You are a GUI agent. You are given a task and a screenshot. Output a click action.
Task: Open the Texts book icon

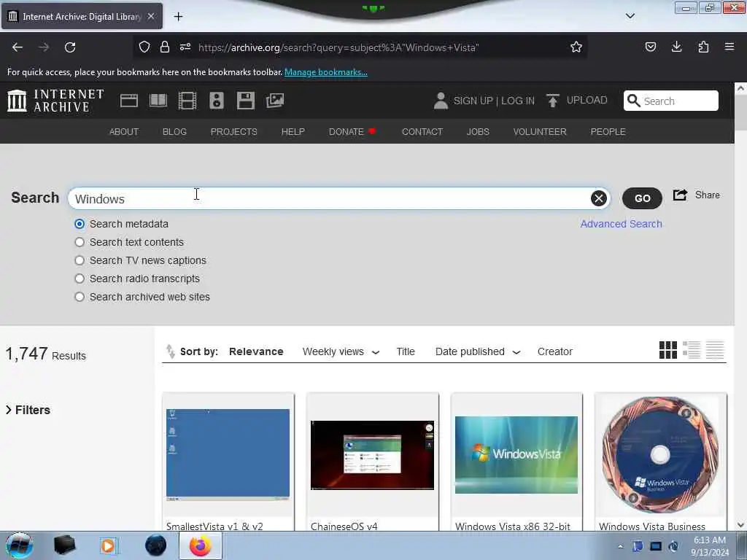click(158, 101)
